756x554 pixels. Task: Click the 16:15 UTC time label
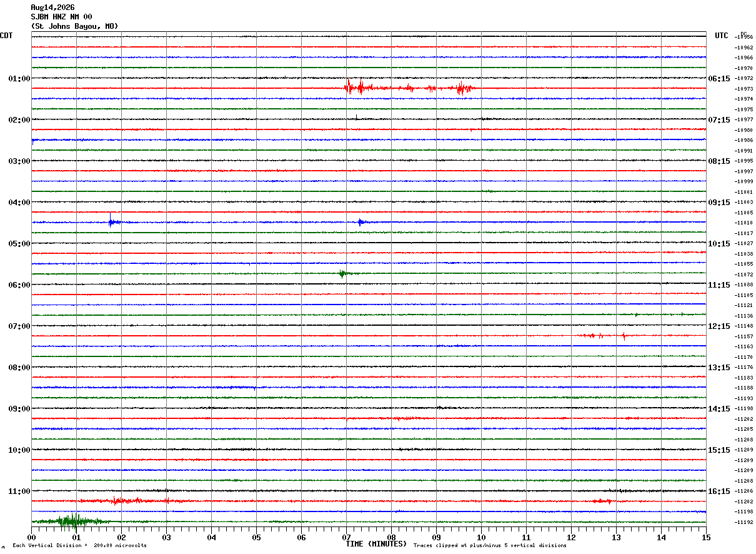(x=726, y=491)
